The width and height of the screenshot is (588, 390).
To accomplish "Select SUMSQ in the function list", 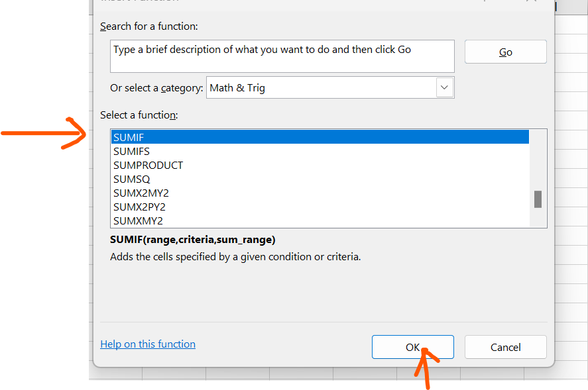I will [320, 179].
